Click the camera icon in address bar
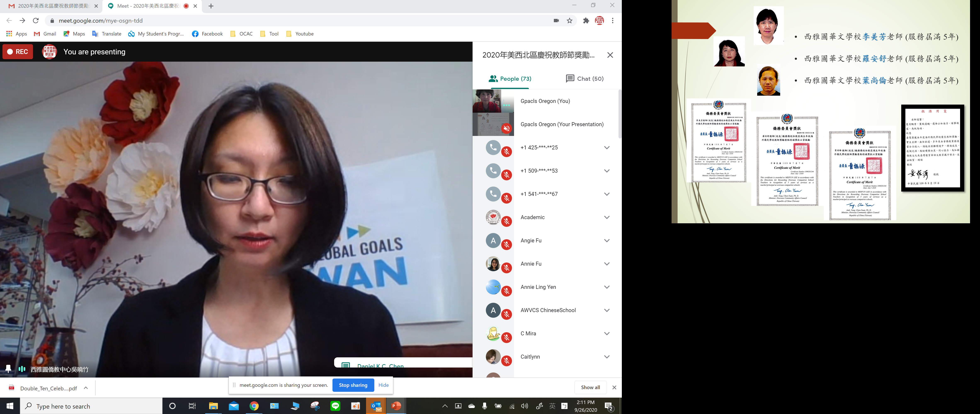 click(x=556, y=21)
